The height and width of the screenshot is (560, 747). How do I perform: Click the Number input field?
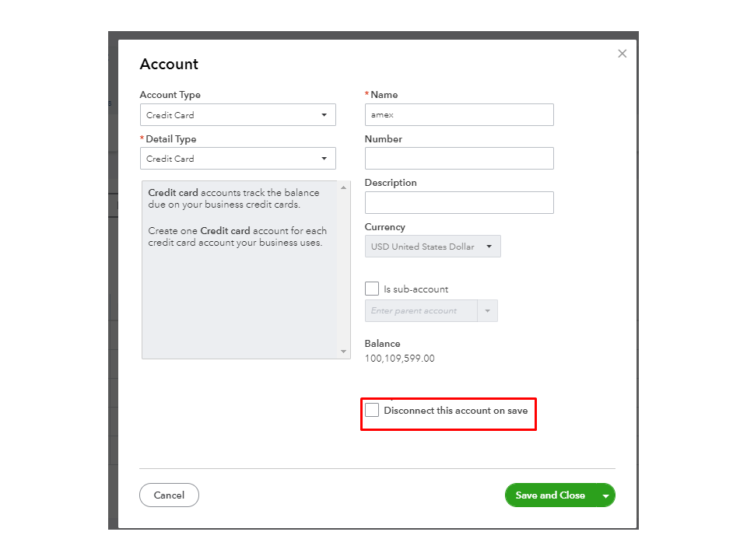(x=459, y=159)
